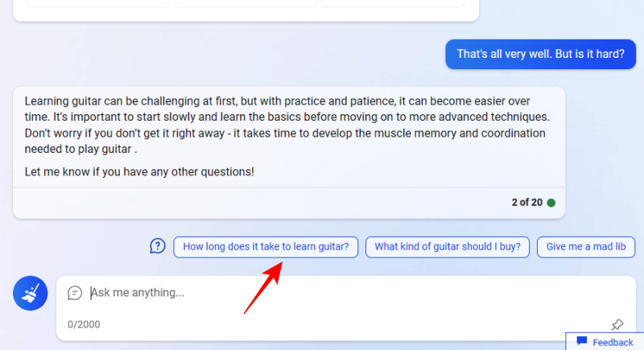Pick the 'Give me a mad lib' suggestion
This screenshot has height=350, width=644.
(x=586, y=247)
